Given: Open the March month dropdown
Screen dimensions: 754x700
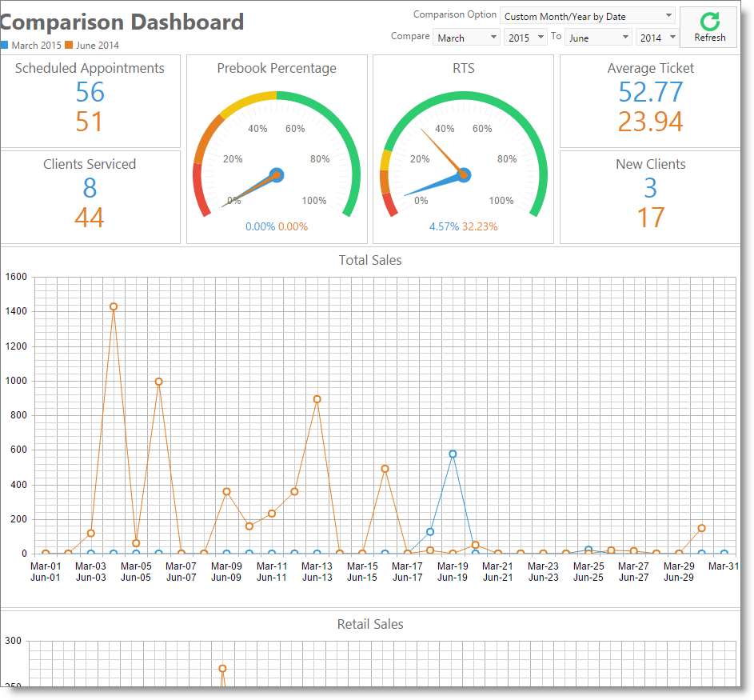Looking at the screenshot, I should (466, 38).
